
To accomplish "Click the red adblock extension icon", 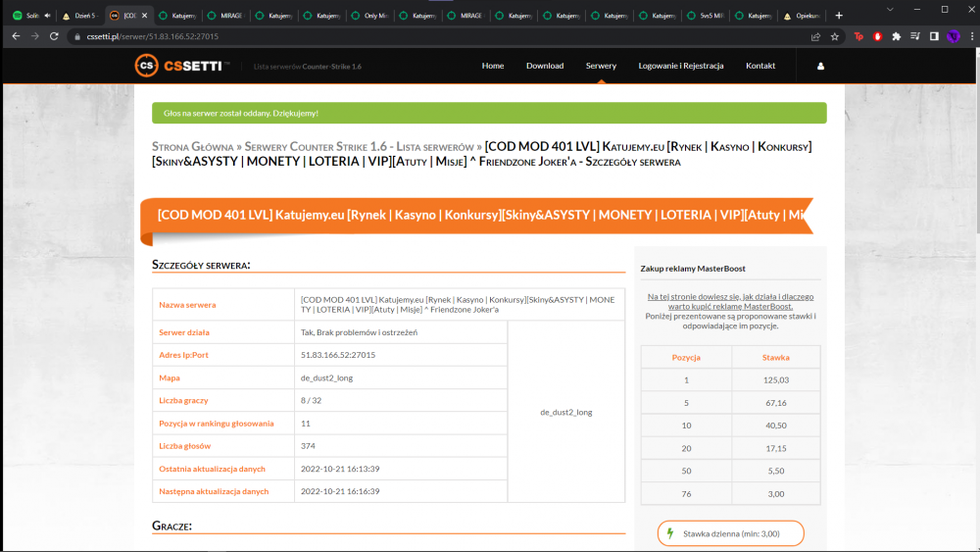I will (877, 37).
